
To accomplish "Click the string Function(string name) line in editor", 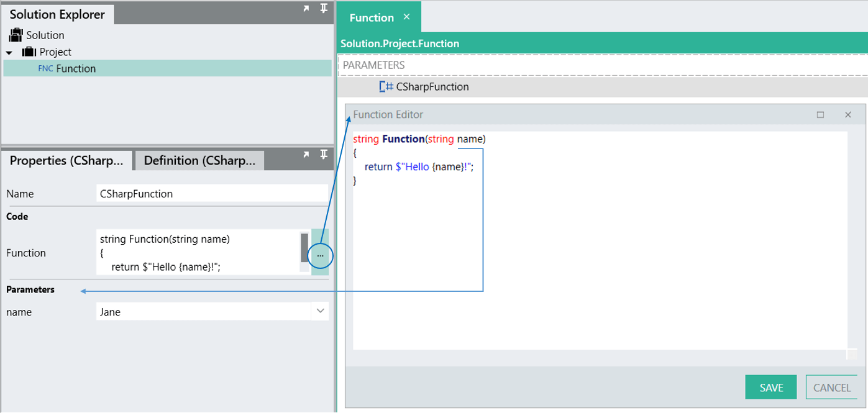I will 419,138.
